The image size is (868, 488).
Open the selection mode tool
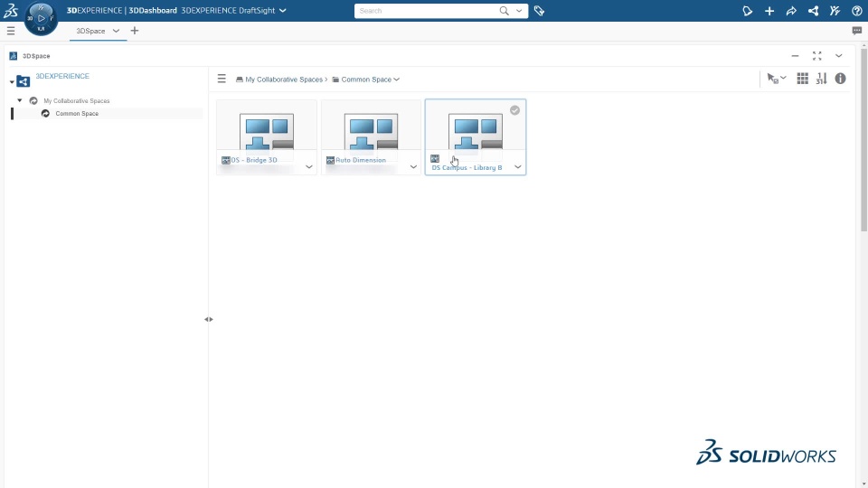click(776, 79)
